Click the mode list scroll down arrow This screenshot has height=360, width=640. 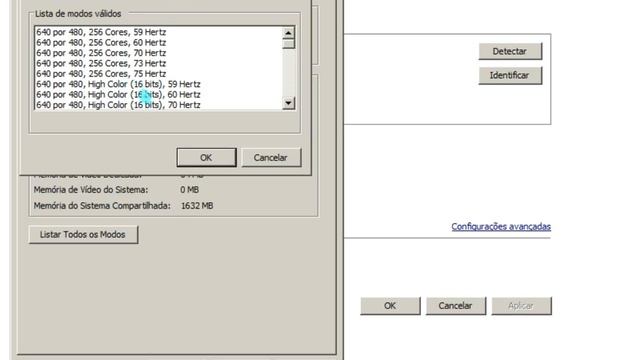tap(289, 103)
